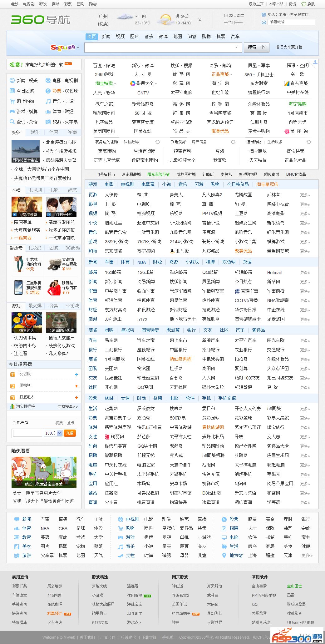The image size is (325, 644).
Task: Open the 缤纷儿歌童谣 cartoon banner
Action: (x=44, y=472)
